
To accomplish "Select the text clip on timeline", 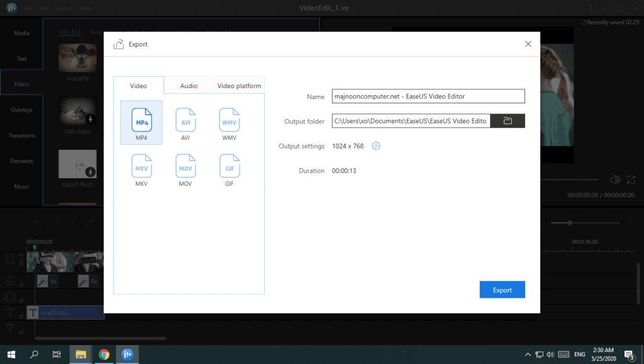I will [x=65, y=312].
